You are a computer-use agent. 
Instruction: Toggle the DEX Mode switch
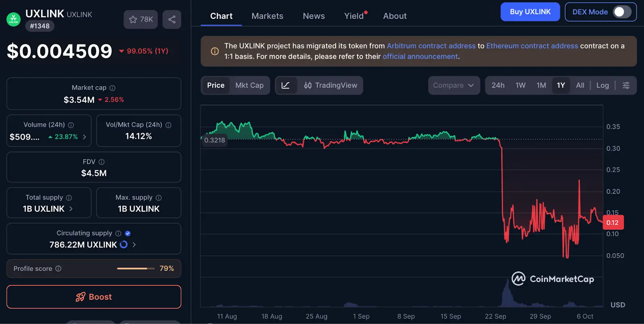[621, 12]
